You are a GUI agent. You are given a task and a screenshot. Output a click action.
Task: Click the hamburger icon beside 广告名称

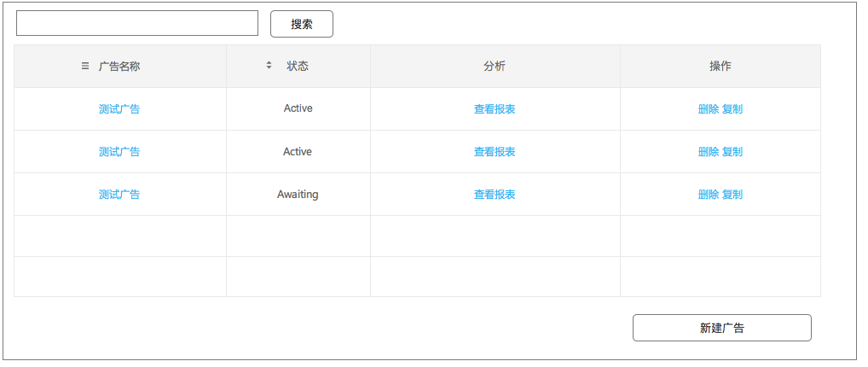84,66
